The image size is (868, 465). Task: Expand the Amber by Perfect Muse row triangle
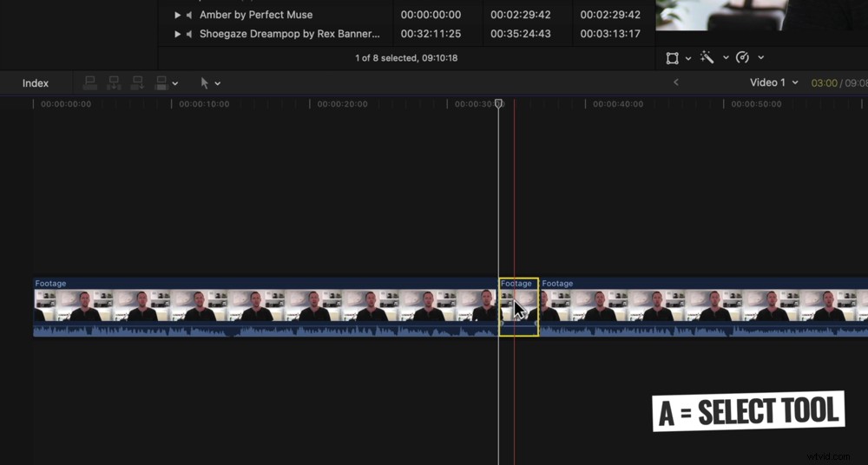178,15
